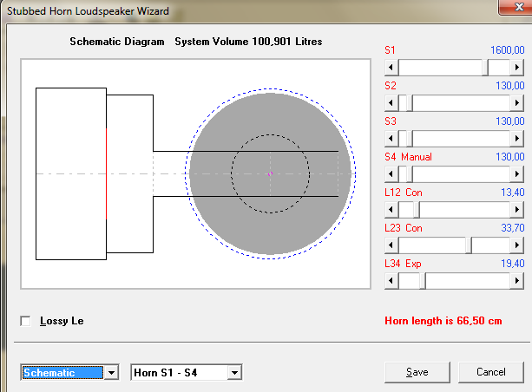Viewport: 532px width, 392px height.
Task: Click the S1 slider thumb
Action: coord(485,67)
